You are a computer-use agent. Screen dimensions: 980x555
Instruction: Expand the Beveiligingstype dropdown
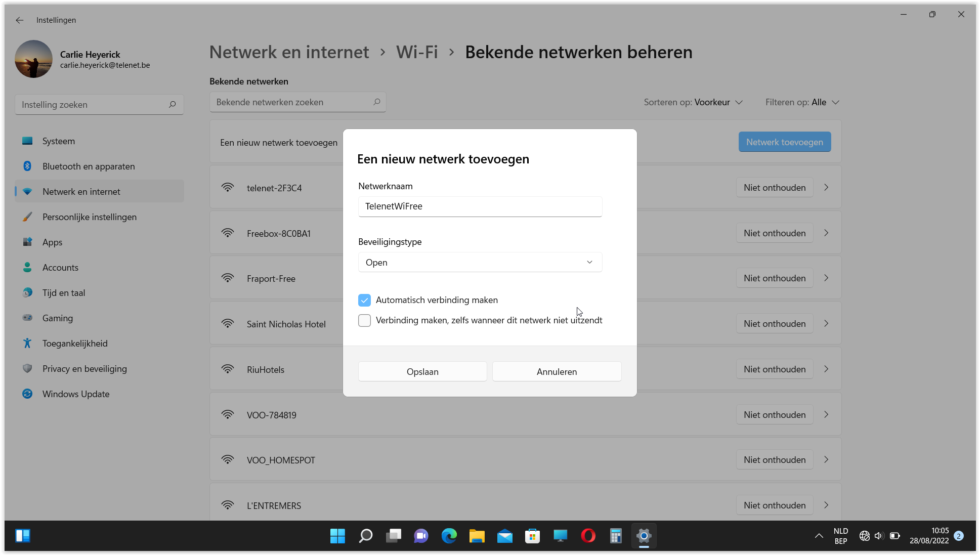point(480,263)
